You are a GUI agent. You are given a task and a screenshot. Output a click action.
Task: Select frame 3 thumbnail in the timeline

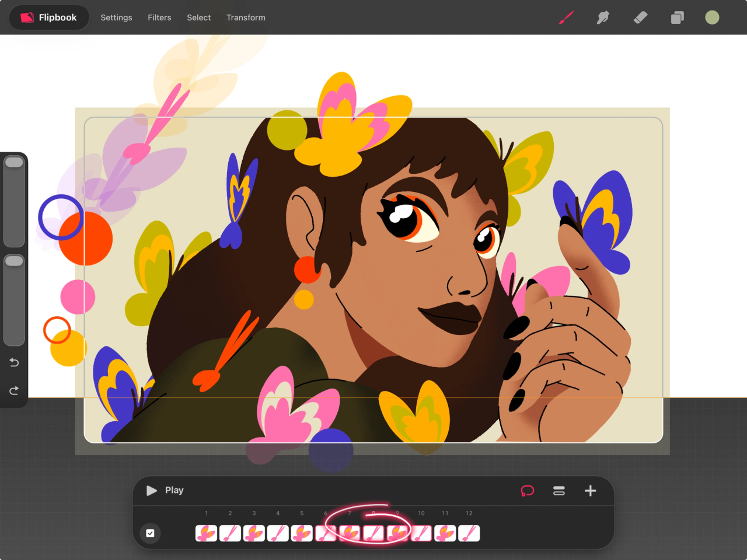pos(254,533)
